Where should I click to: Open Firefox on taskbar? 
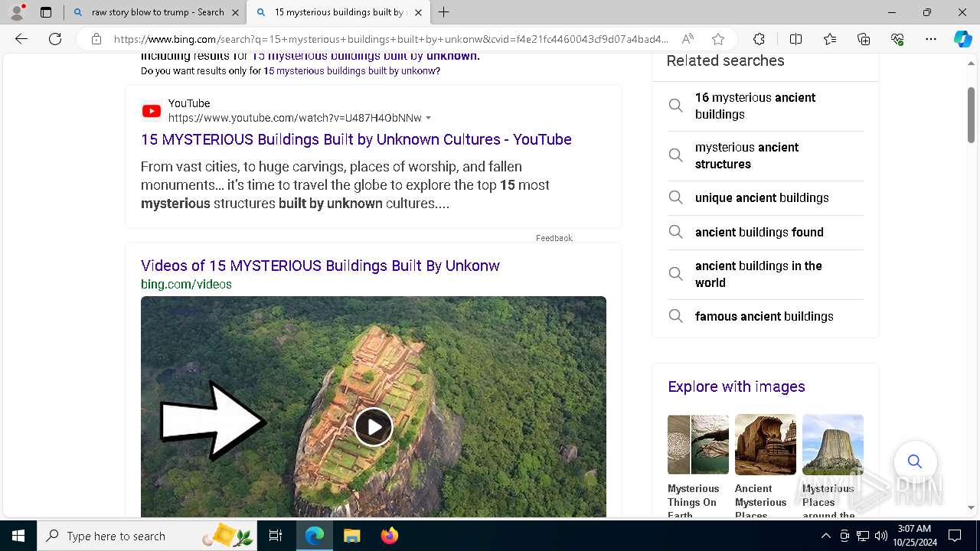(x=389, y=536)
